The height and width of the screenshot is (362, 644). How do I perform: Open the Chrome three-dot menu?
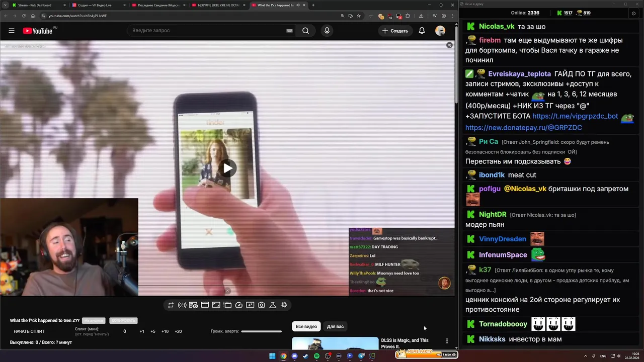(452, 16)
